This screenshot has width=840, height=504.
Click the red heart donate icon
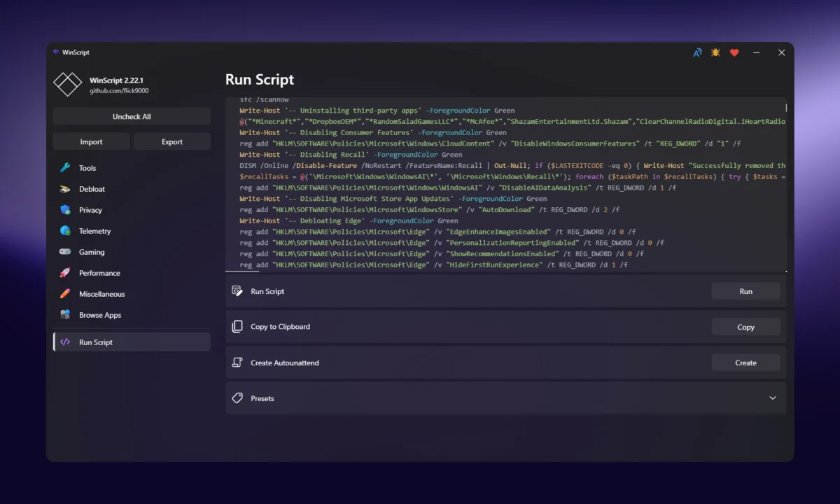click(x=734, y=52)
